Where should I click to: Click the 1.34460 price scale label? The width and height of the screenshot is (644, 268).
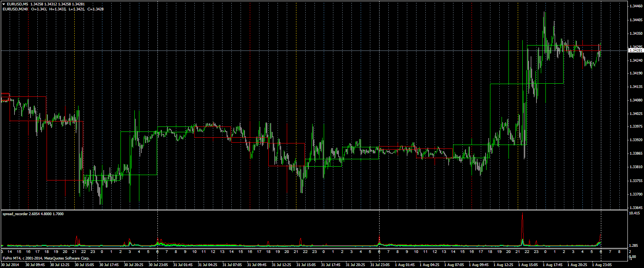[x=635, y=7]
